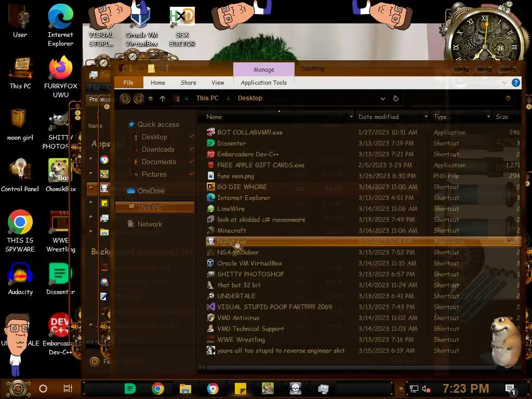532x399 pixels.
Task: Open the THIS IS SPYWARE Chrome icon
Action: (x=20, y=231)
